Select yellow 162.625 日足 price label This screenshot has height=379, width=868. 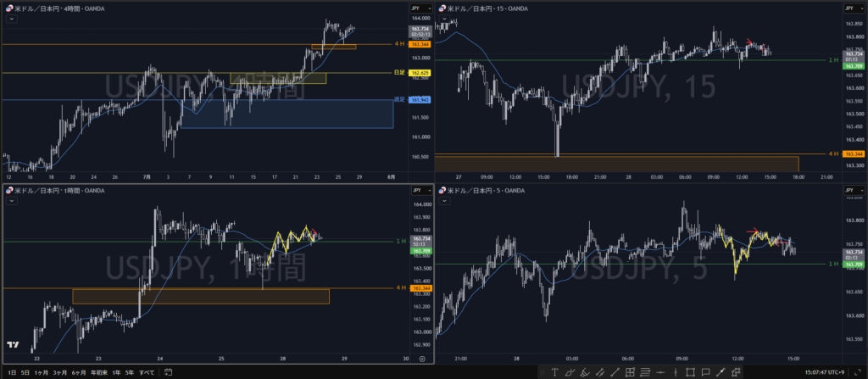click(x=420, y=73)
